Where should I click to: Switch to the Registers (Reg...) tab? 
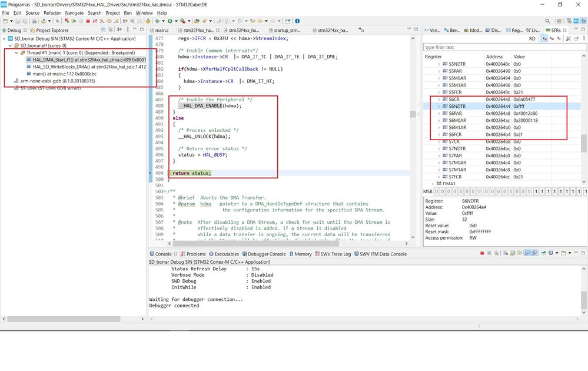point(514,31)
